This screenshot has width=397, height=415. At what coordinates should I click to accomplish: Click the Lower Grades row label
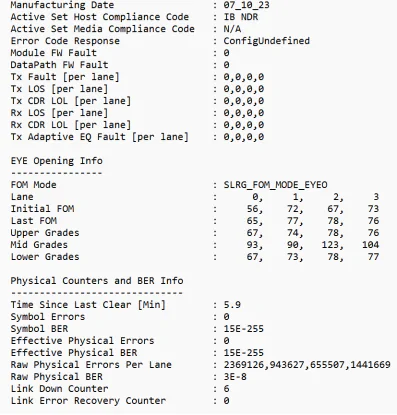click(x=45, y=257)
